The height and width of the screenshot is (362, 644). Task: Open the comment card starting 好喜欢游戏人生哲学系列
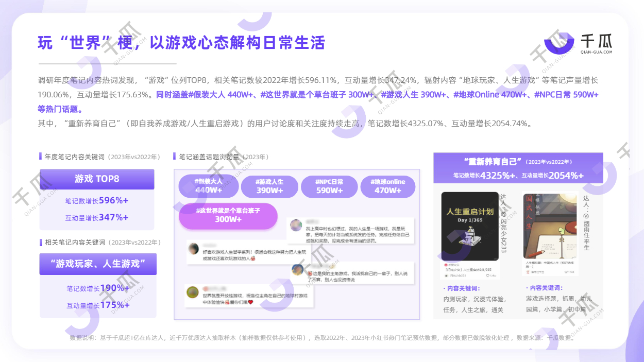pos(248,252)
